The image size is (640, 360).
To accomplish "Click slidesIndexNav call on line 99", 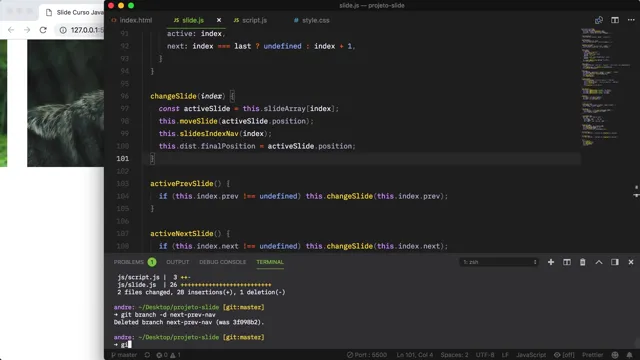I will (209, 133).
